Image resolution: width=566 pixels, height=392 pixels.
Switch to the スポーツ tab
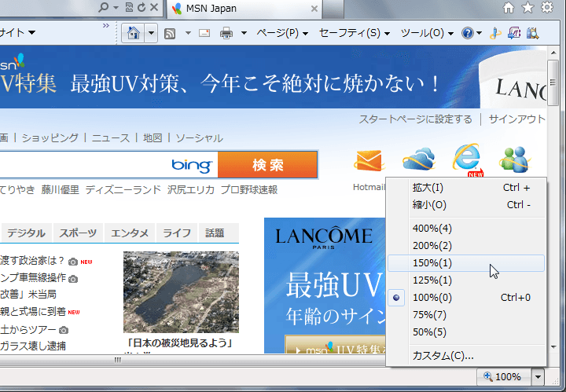[78, 233]
